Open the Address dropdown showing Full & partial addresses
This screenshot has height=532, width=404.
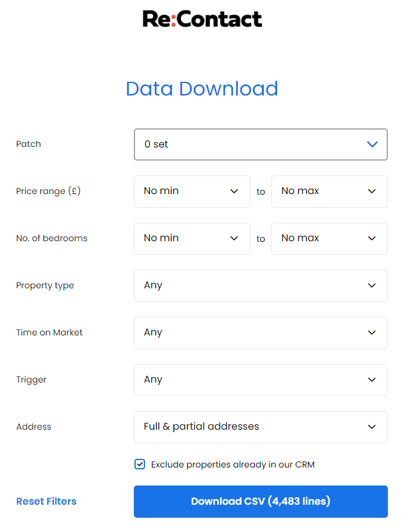(x=261, y=427)
